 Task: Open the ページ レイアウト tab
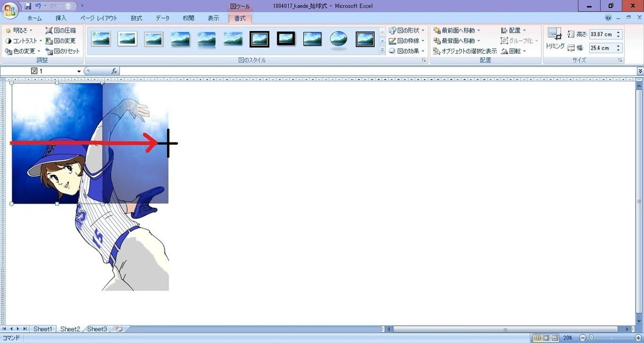point(99,18)
